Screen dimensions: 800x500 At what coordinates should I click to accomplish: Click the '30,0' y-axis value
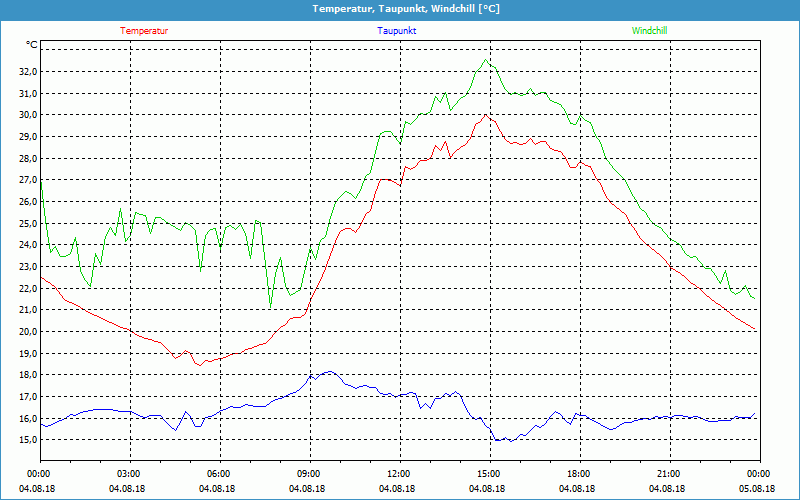click(x=28, y=115)
